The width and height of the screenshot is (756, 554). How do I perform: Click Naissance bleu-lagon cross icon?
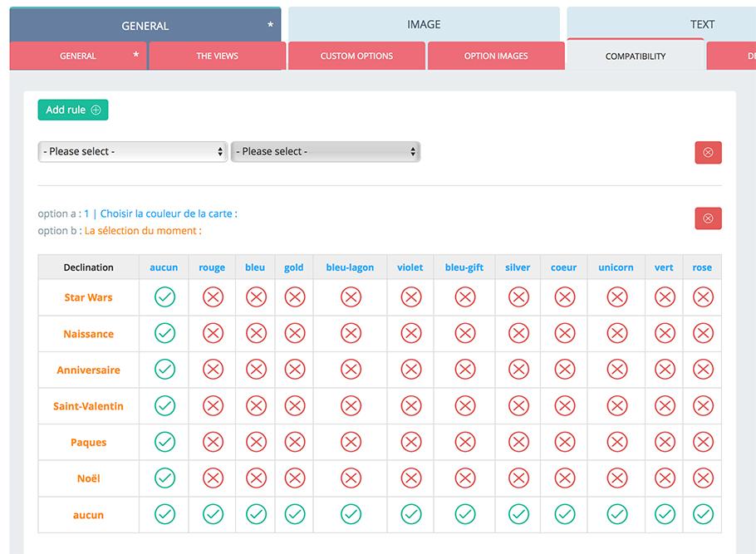click(351, 333)
